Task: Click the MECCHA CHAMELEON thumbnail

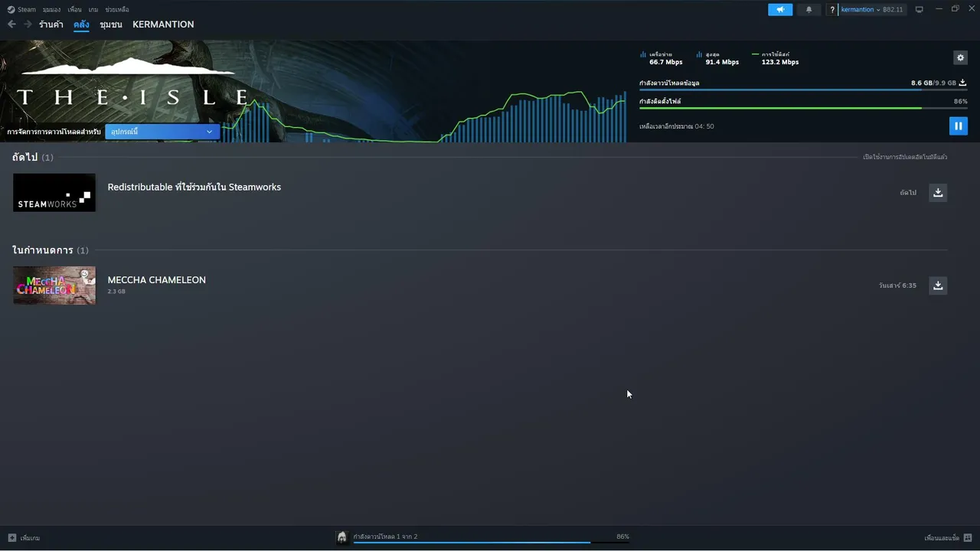Action: [54, 285]
